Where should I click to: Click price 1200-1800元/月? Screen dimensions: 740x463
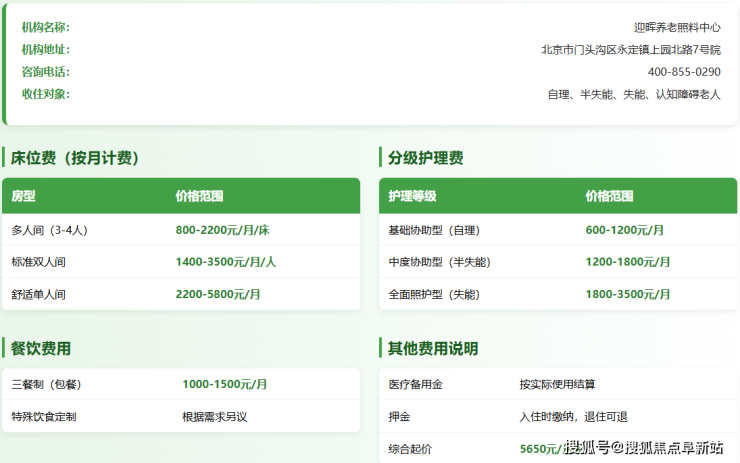click(628, 262)
